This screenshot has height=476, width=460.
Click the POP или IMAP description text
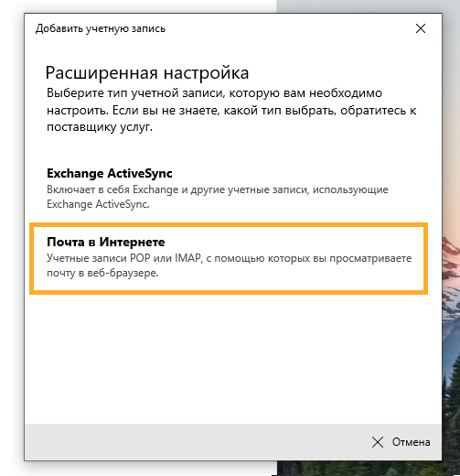(229, 265)
